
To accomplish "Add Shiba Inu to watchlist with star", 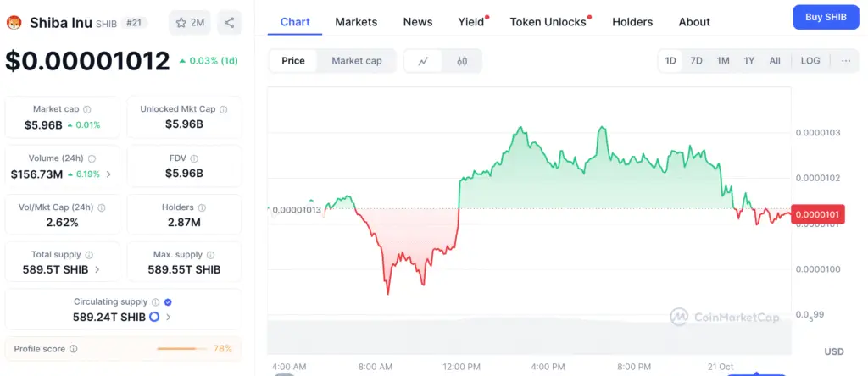I will click(x=189, y=23).
